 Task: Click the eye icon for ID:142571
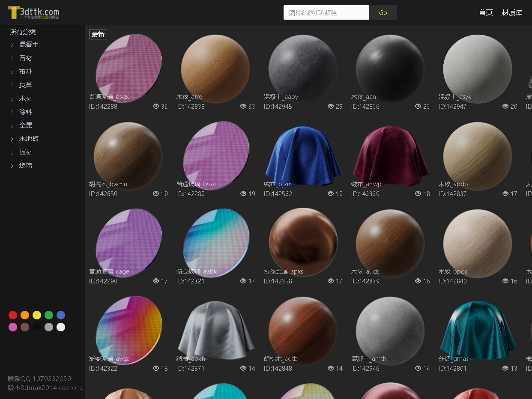(243, 368)
